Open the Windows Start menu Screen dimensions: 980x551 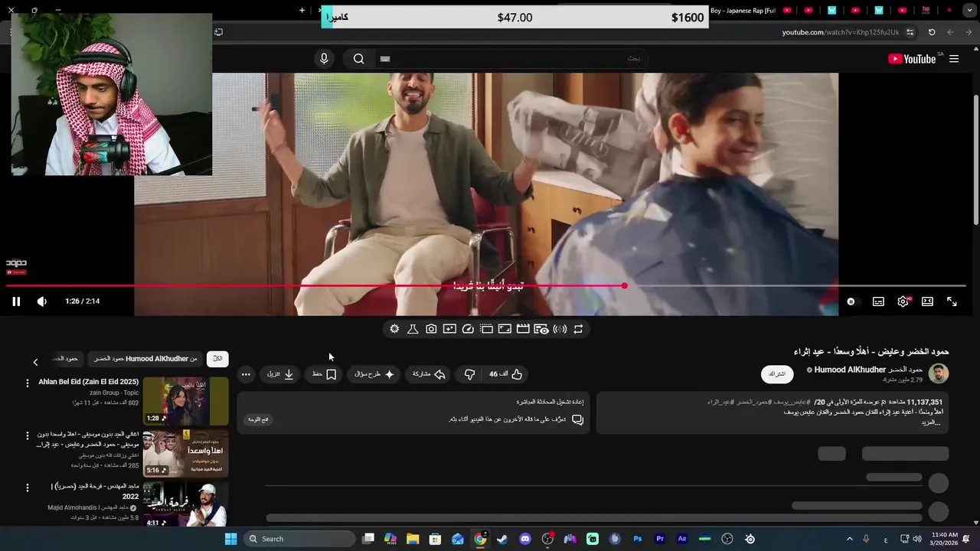click(230, 539)
